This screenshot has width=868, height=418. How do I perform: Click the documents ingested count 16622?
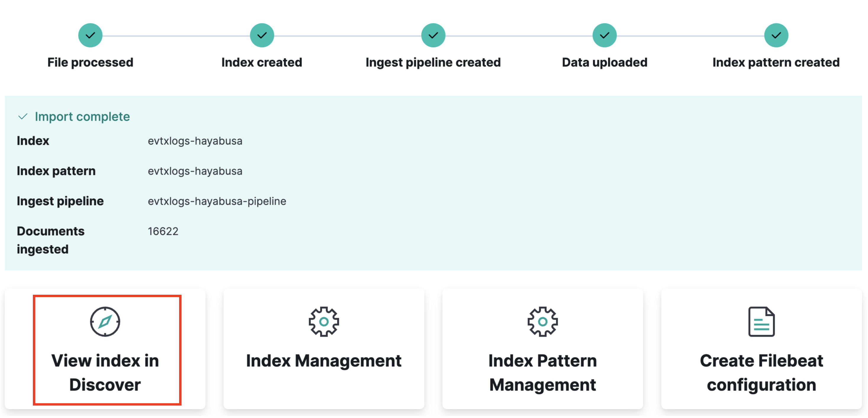pyautogui.click(x=163, y=231)
